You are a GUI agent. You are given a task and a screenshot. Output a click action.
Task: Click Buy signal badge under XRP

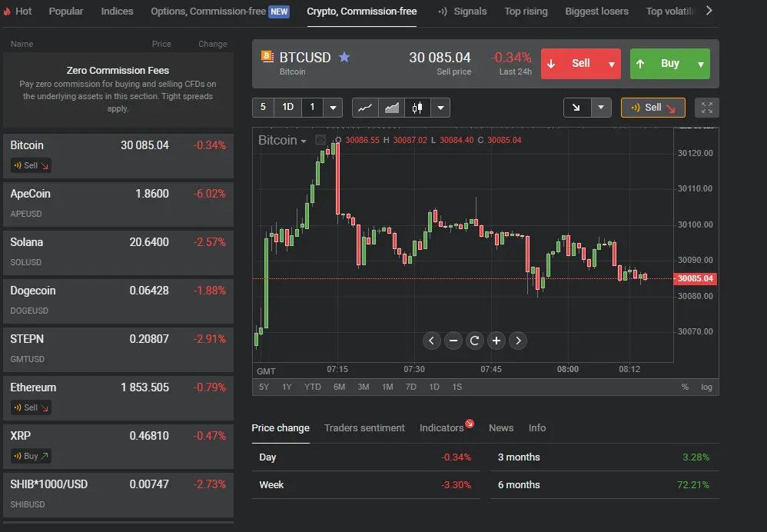pos(32,456)
